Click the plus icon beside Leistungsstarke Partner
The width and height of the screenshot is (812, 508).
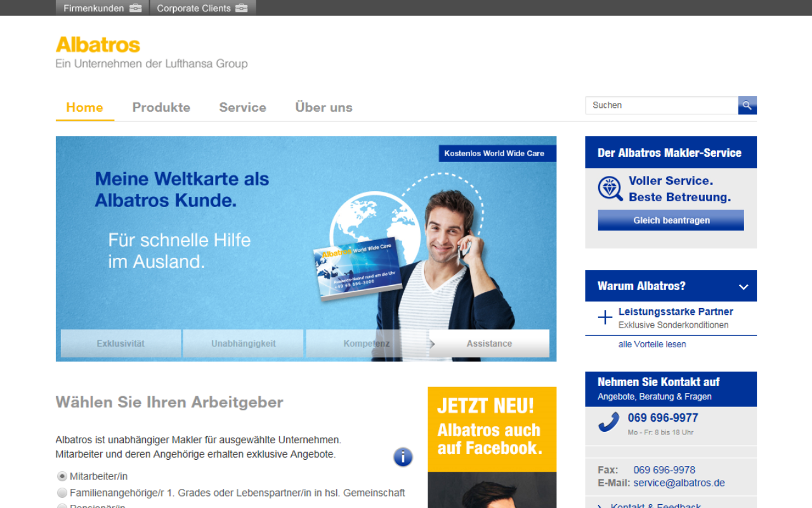(605, 317)
